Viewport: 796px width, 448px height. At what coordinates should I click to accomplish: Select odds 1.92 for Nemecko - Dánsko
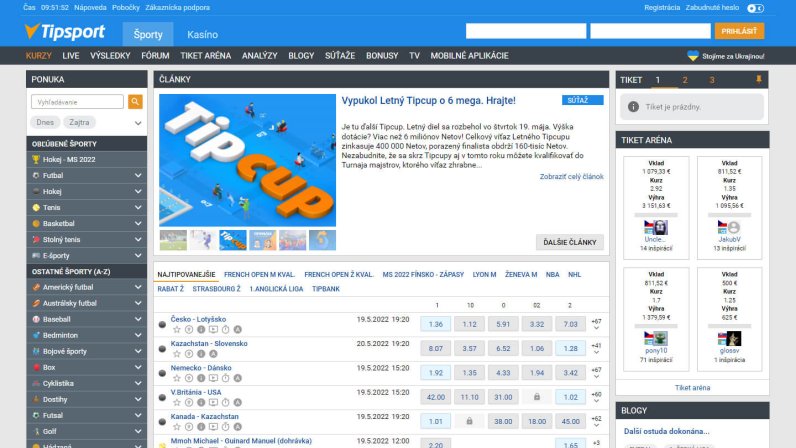436,373
